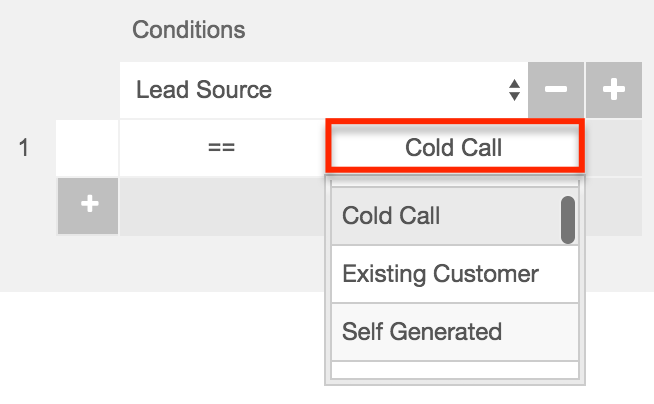Click the Conditions heading
The image size is (654, 404).
point(188,30)
